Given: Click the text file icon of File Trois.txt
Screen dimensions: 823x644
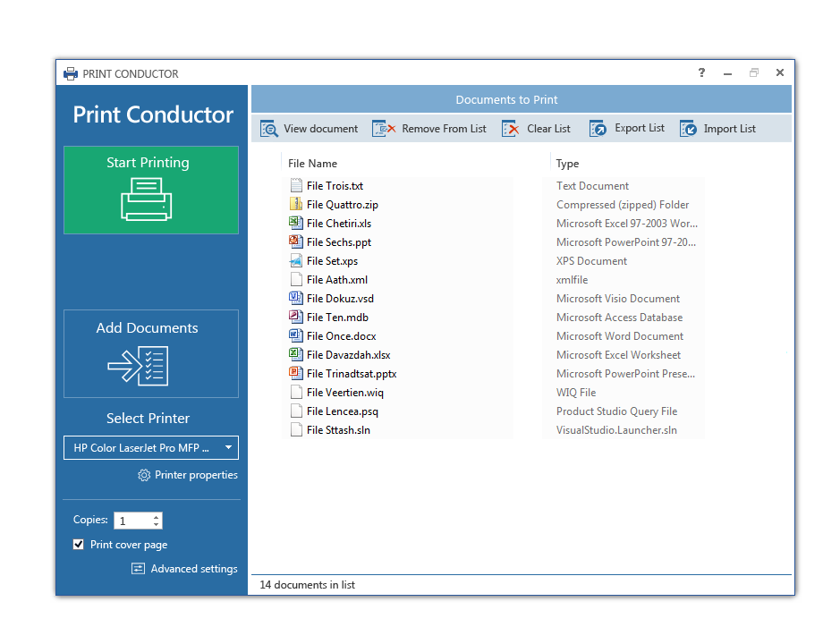Looking at the screenshot, I should pyautogui.click(x=296, y=185).
